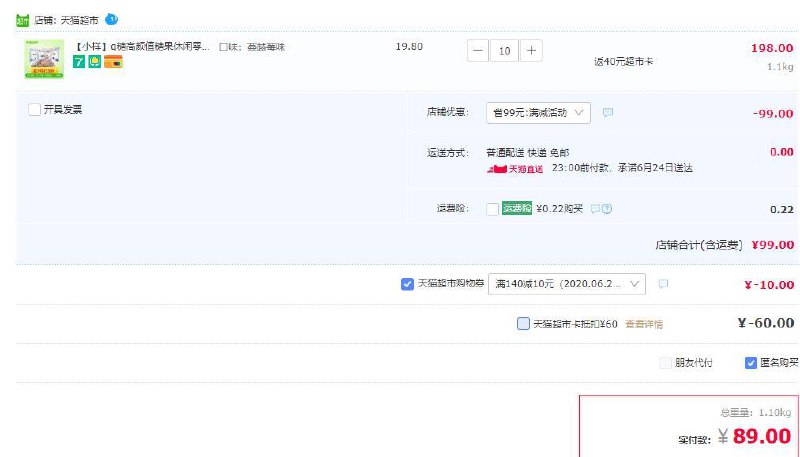Click the ¥-60.00 card deduction amount
The image size is (800, 457).
point(766,323)
